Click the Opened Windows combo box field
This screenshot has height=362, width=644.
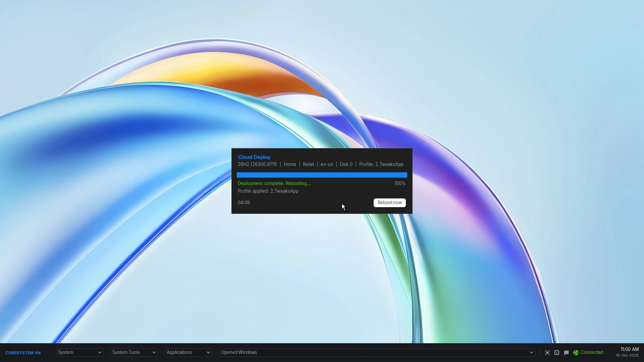pyautogui.click(x=377, y=352)
